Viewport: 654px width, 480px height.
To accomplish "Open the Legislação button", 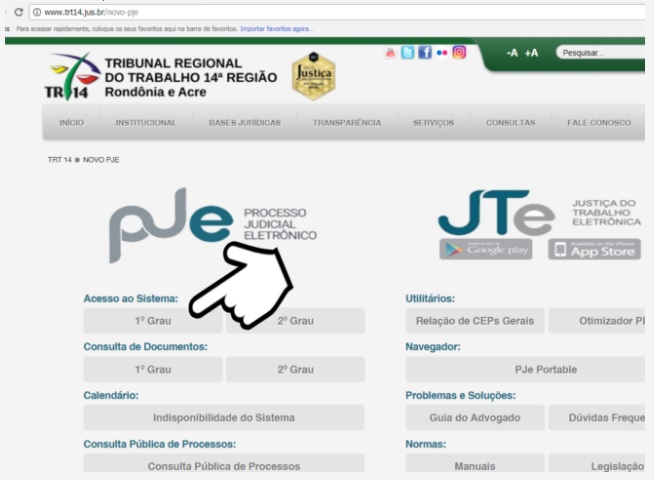I will pyautogui.click(x=597, y=464).
